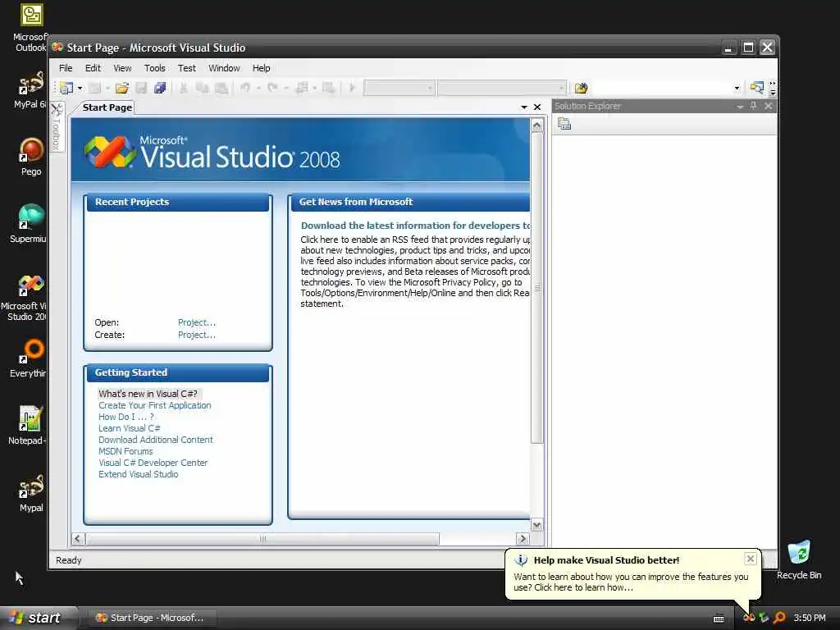The height and width of the screenshot is (630, 840).
Task: Open the Edit menu
Action: 93,68
